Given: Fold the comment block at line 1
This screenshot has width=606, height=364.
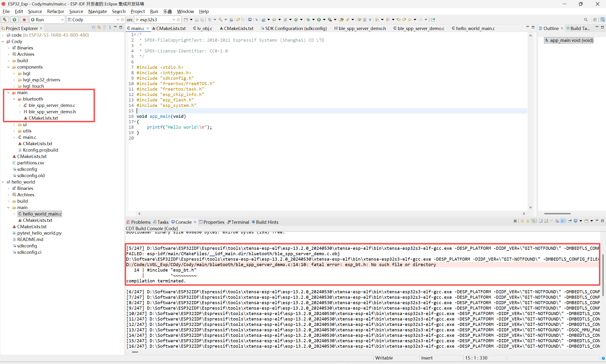Looking at the screenshot, I should point(135,35).
